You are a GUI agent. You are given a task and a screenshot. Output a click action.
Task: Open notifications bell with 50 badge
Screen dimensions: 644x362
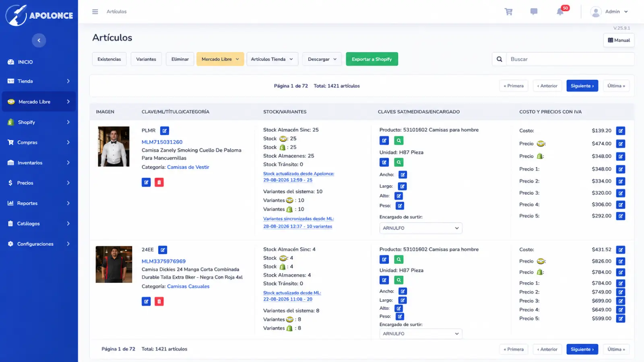(x=560, y=12)
